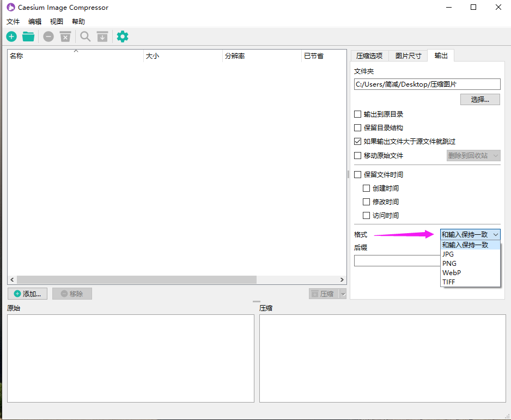Open settings with the gear icon

(123, 36)
